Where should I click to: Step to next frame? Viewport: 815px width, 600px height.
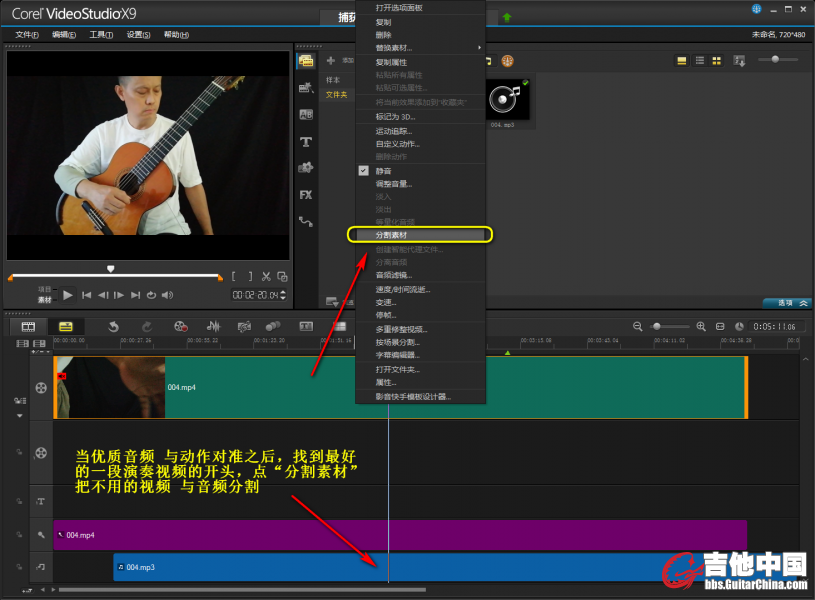[119, 295]
